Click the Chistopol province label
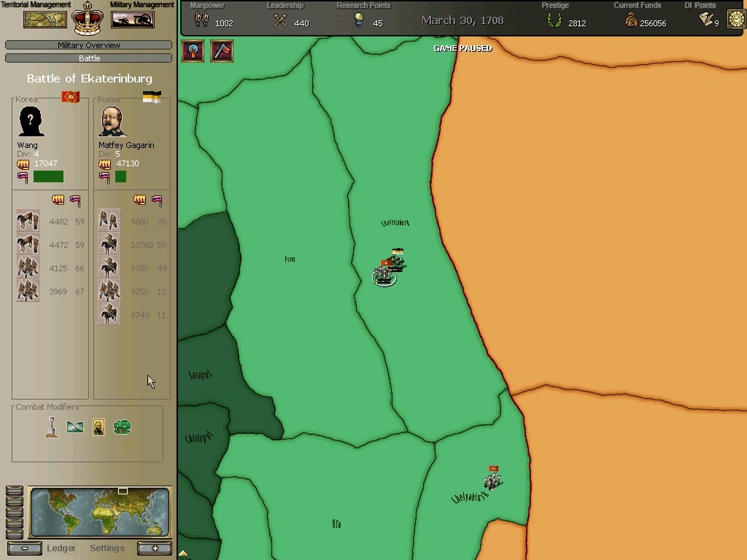Screen dimensions: 747x560 pos(198,437)
